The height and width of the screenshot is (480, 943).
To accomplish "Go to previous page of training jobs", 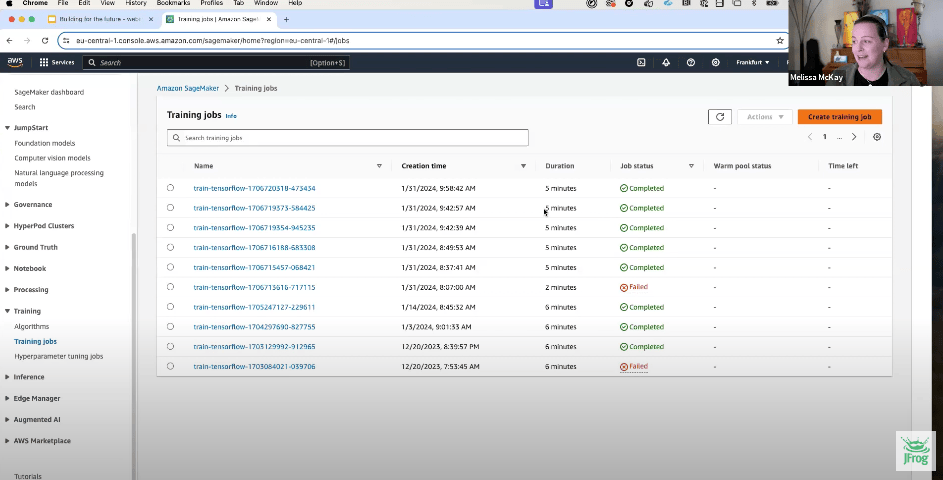I will click(809, 137).
